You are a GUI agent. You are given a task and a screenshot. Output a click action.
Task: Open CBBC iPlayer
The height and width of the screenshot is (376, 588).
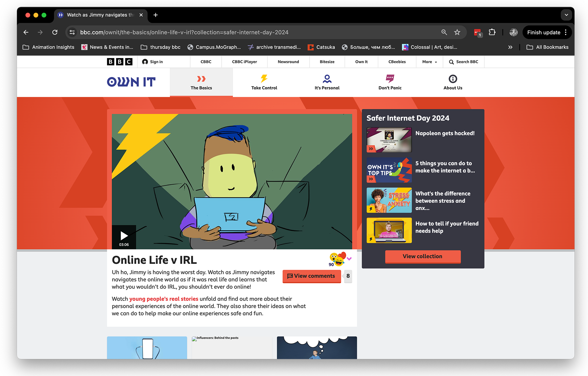[245, 62]
